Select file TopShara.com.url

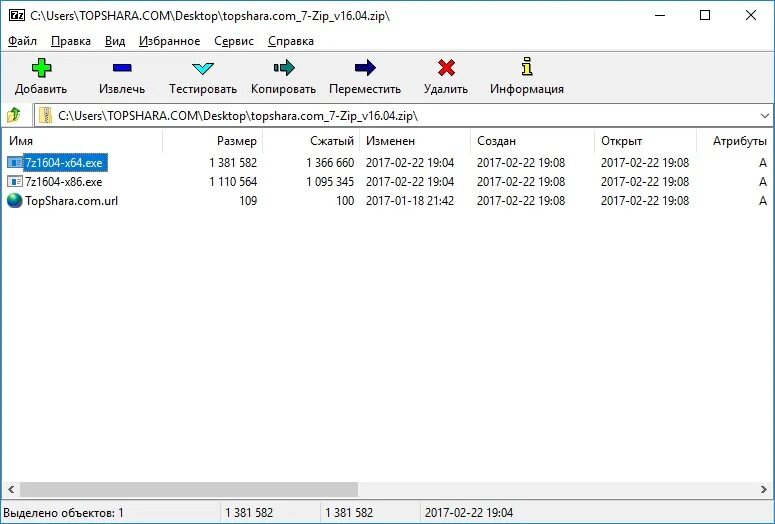(x=72, y=201)
